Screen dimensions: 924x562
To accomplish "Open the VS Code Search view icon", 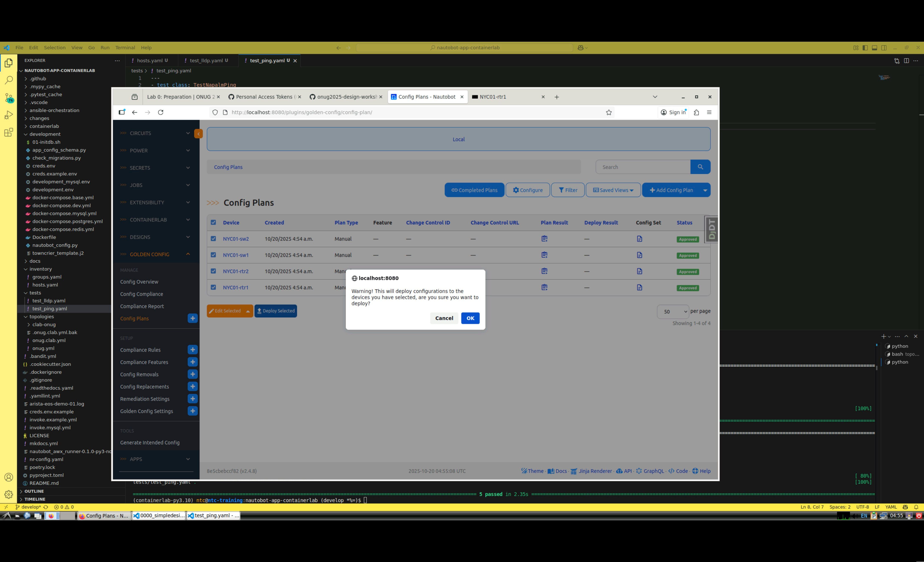I will (9, 80).
